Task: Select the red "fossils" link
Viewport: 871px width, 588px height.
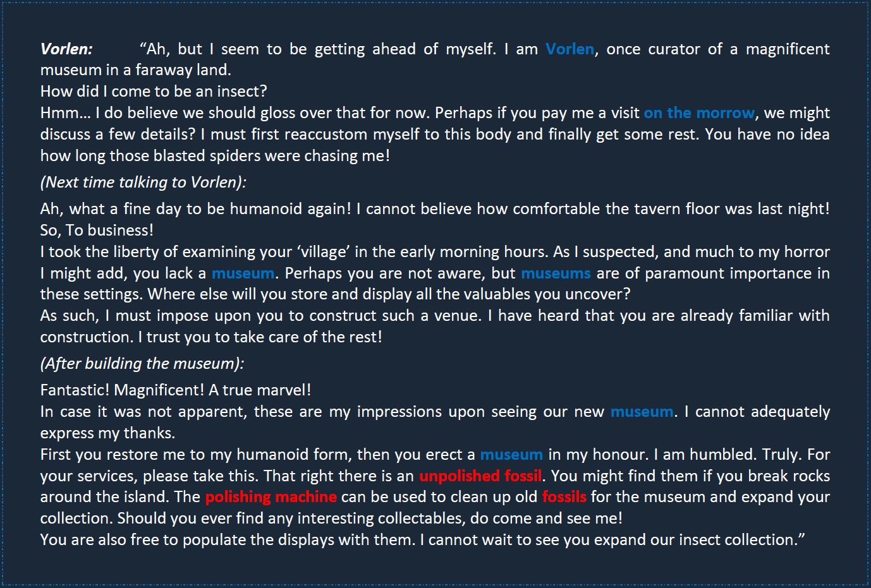Action: (x=564, y=497)
